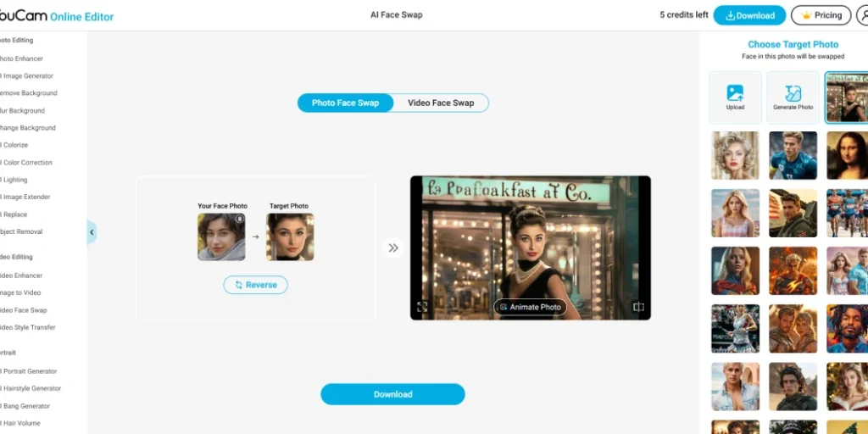Viewport: 868px width, 434px height.
Task: Select AI Hairstyle Generator from sidebar
Action: (x=31, y=388)
